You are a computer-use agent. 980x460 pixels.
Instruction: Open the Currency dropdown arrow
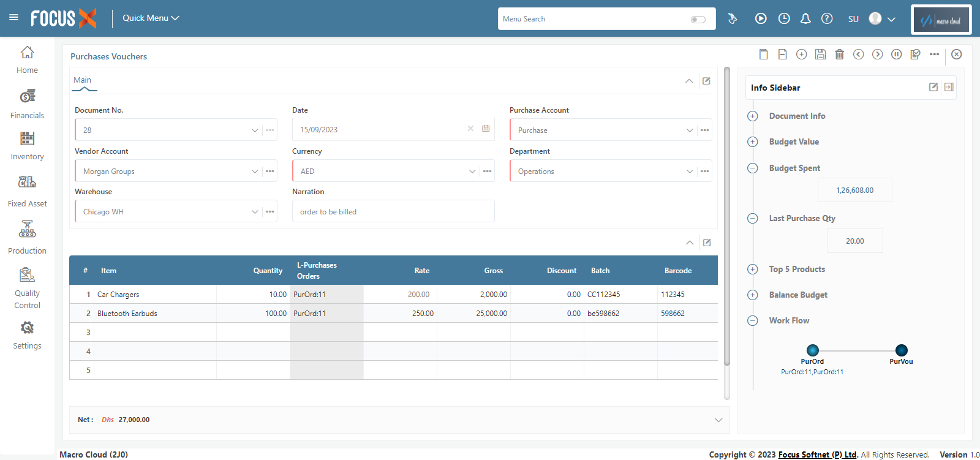(472, 172)
